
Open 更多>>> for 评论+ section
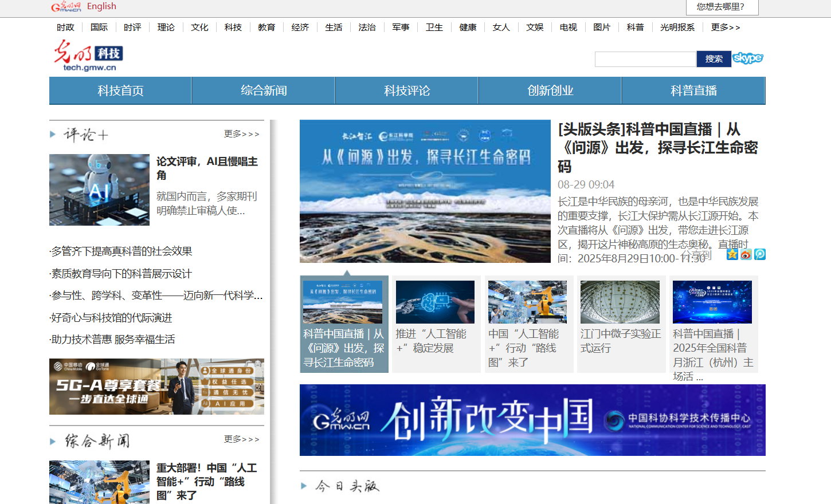[x=241, y=134]
